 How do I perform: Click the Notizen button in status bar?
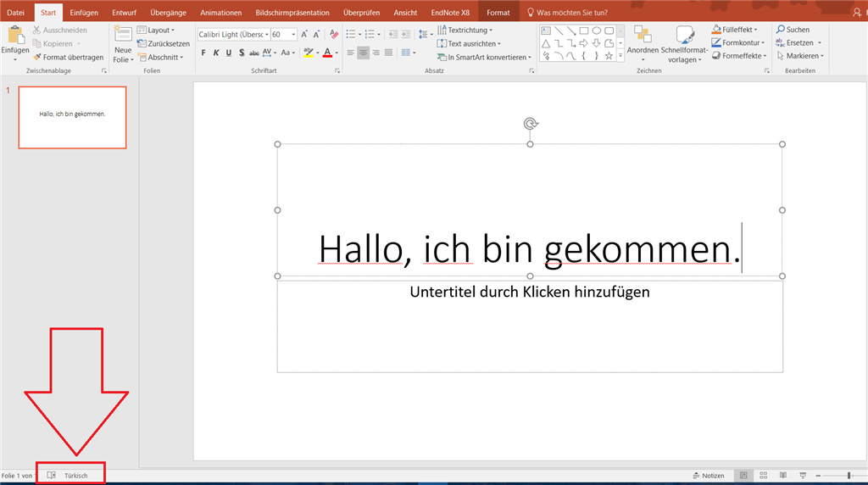coord(708,476)
